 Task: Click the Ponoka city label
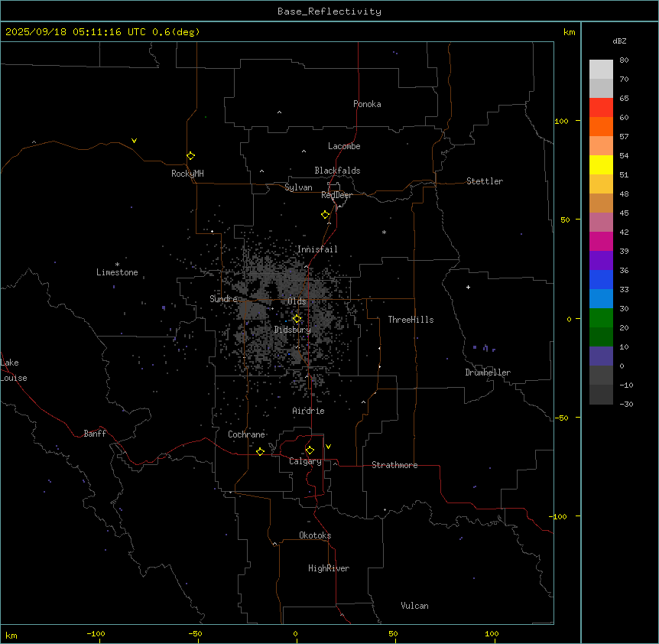(x=367, y=104)
